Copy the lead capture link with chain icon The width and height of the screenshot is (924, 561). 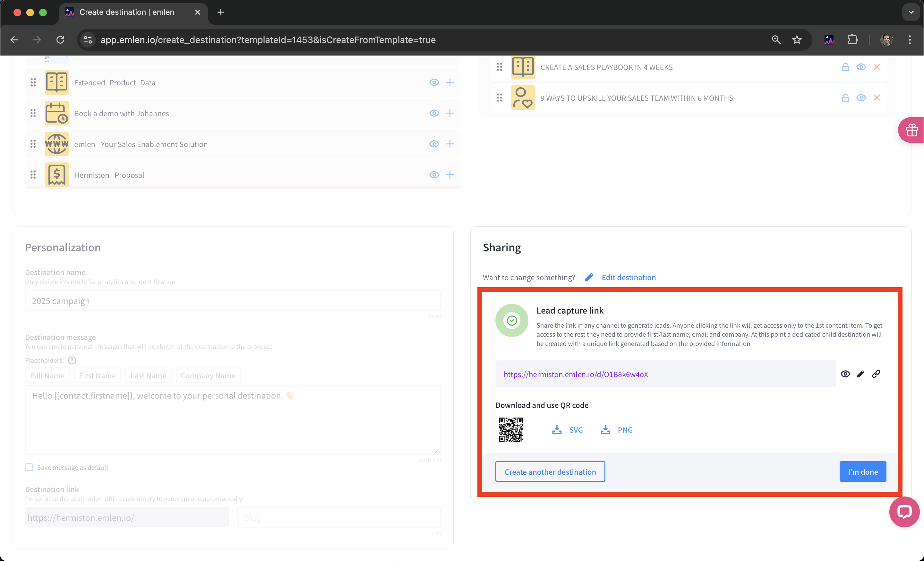click(x=876, y=374)
